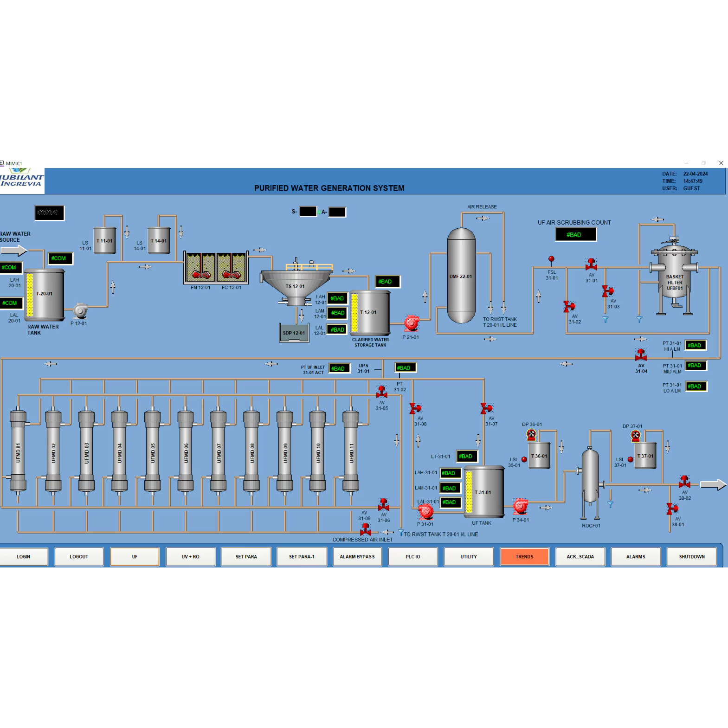Click valve AV 31-02 icon
The image size is (728, 728).
coord(569,306)
